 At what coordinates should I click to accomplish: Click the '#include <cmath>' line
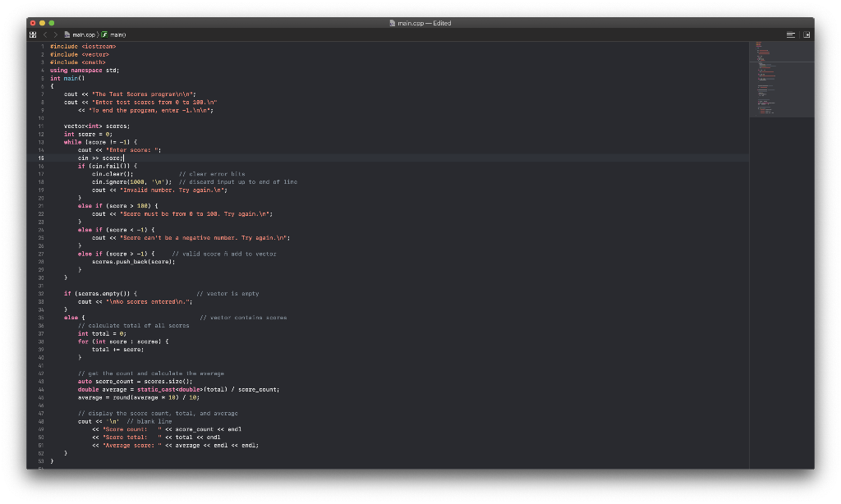(78, 62)
